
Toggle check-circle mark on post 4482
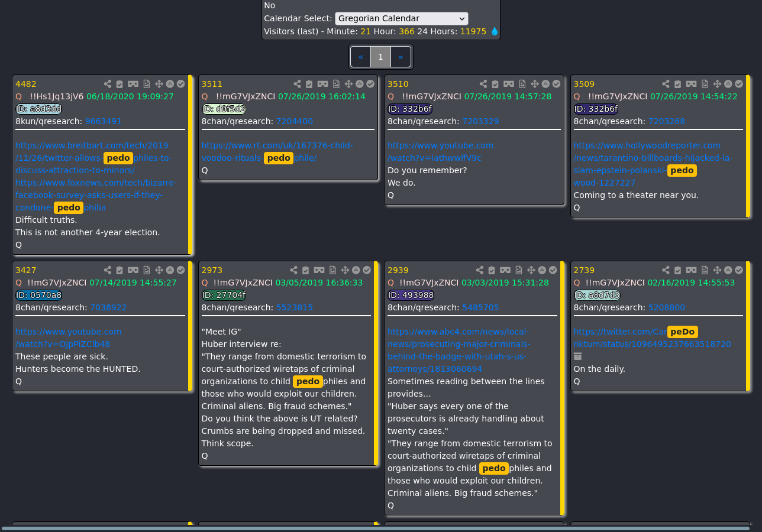180,84
